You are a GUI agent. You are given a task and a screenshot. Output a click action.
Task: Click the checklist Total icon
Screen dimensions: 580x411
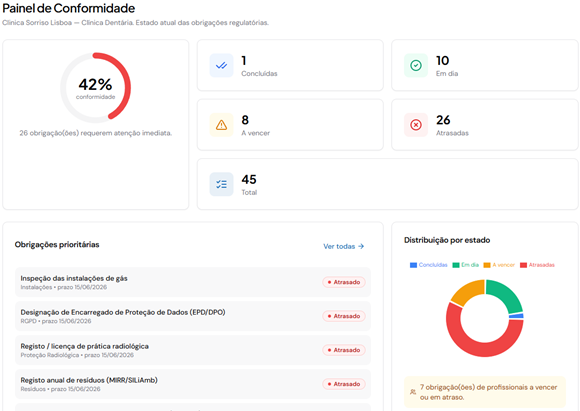(x=221, y=184)
